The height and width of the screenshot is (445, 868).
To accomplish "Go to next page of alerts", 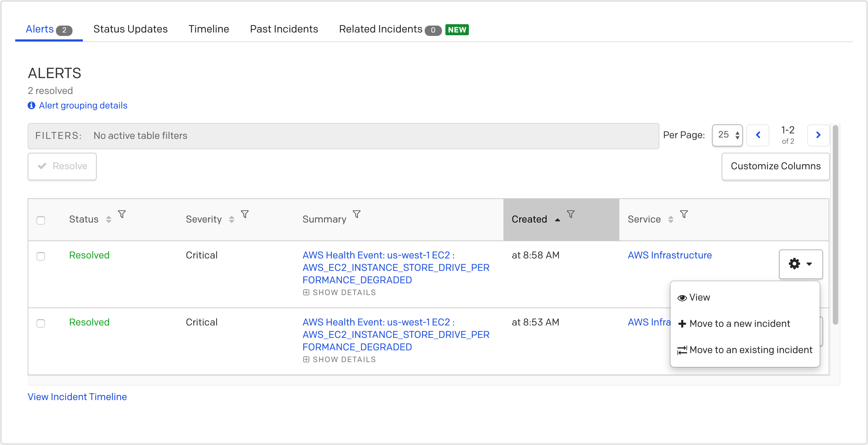I will (x=818, y=135).
